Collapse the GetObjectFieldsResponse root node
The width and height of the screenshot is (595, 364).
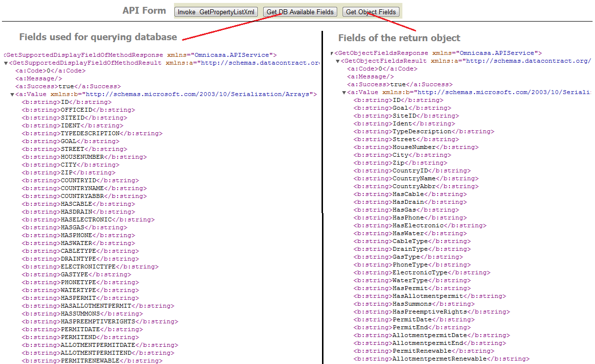(332, 53)
